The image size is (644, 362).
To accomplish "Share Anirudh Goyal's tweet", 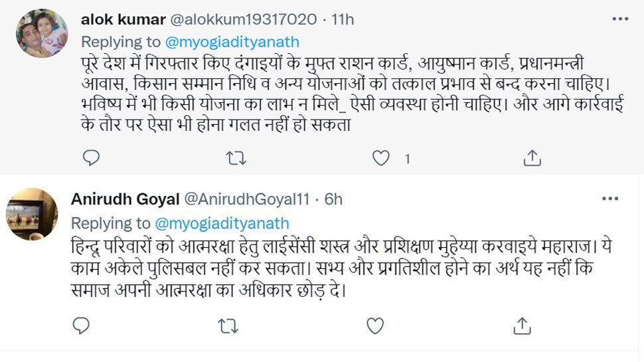I will click(x=523, y=326).
